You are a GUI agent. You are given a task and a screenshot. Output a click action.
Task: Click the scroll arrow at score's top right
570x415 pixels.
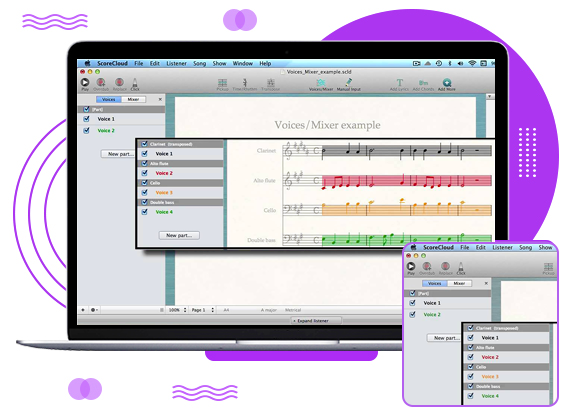pos(490,96)
